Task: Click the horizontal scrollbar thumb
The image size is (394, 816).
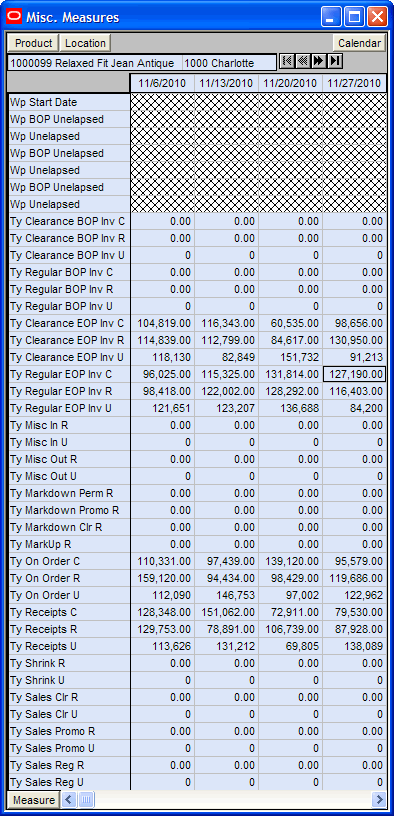Action: 86,799
